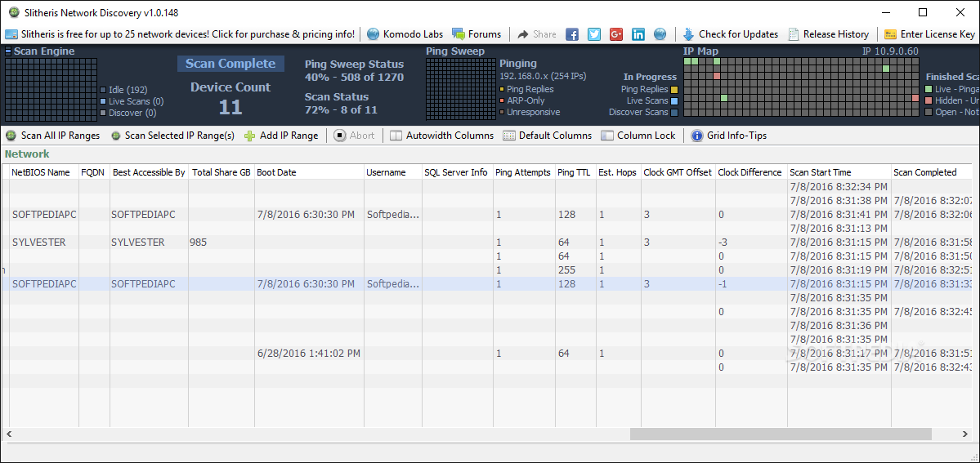Screen dimensions: 980x463
Task: Sort by Clock GMT Offset column
Action: (x=678, y=172)
